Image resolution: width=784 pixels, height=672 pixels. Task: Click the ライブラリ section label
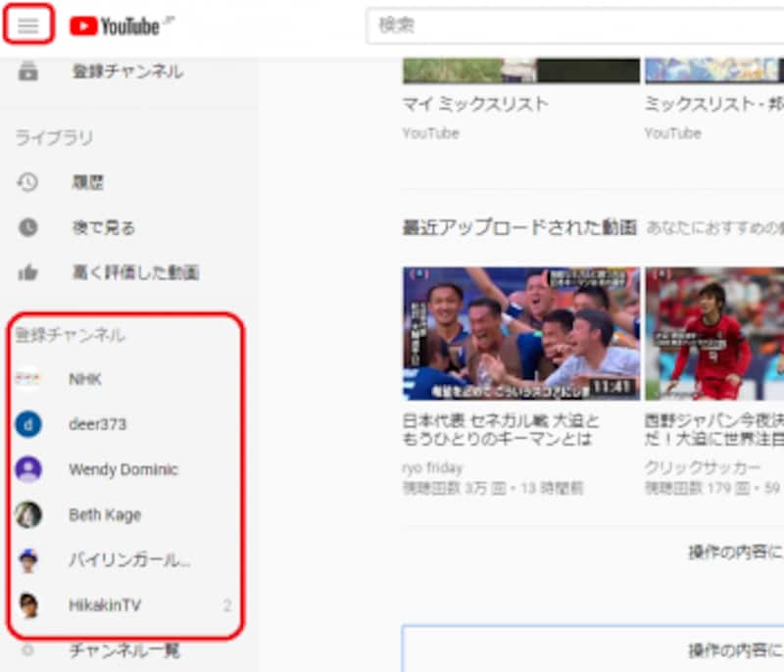(54, 137)
